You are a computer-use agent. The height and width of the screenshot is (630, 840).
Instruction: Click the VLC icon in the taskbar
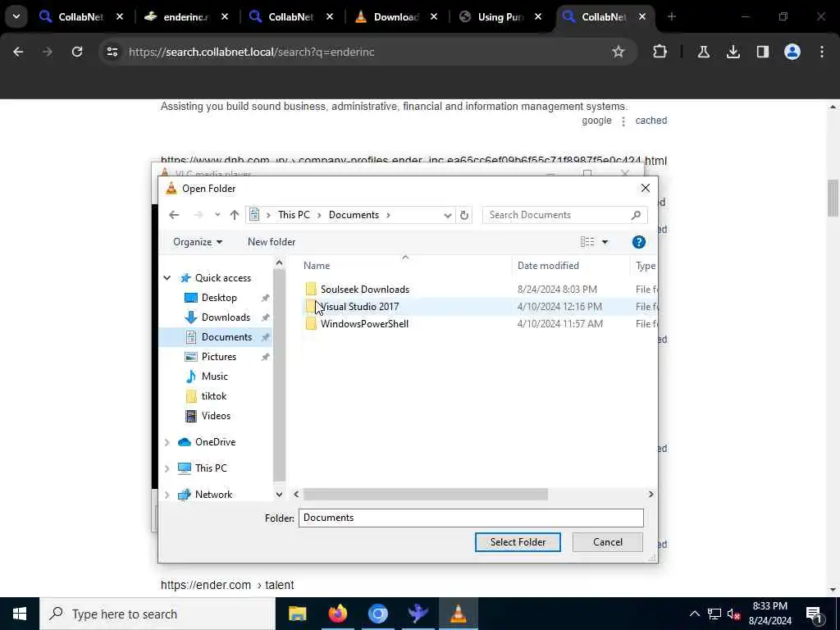(x=458, y=614)
